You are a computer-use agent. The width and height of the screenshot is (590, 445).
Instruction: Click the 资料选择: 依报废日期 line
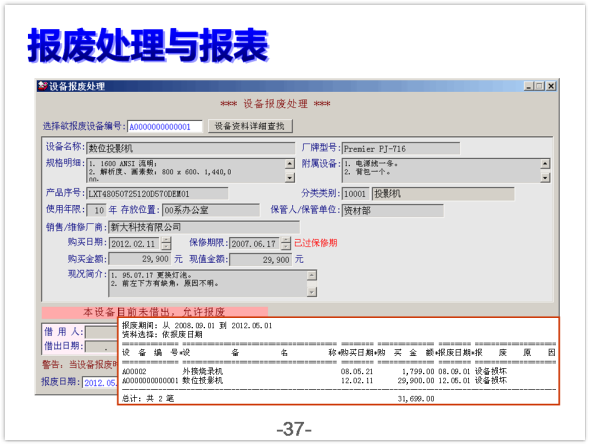[162, 334]
